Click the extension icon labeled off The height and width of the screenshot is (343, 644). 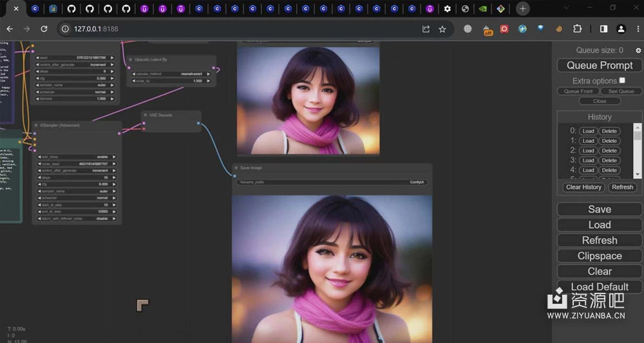[x=488, y=30]
